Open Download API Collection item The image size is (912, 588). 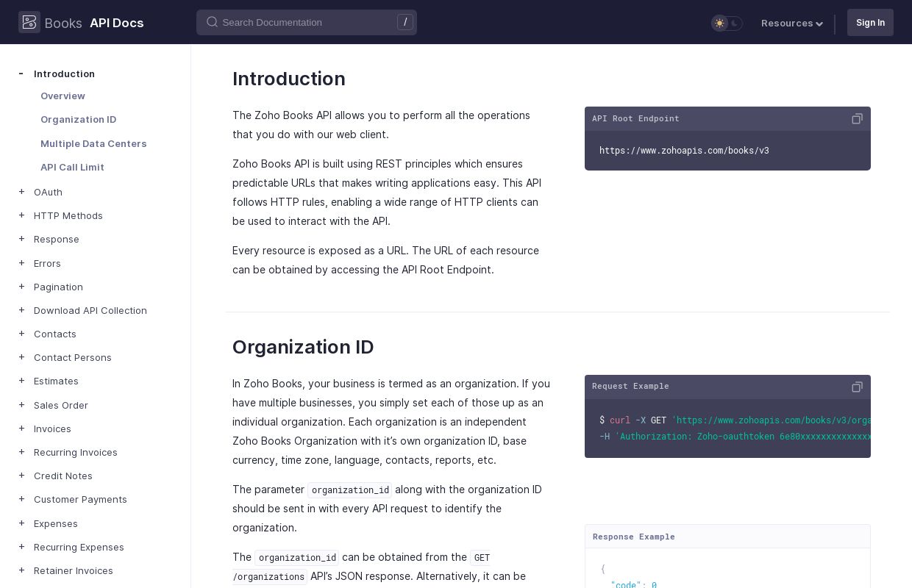[x=90, y=310]
